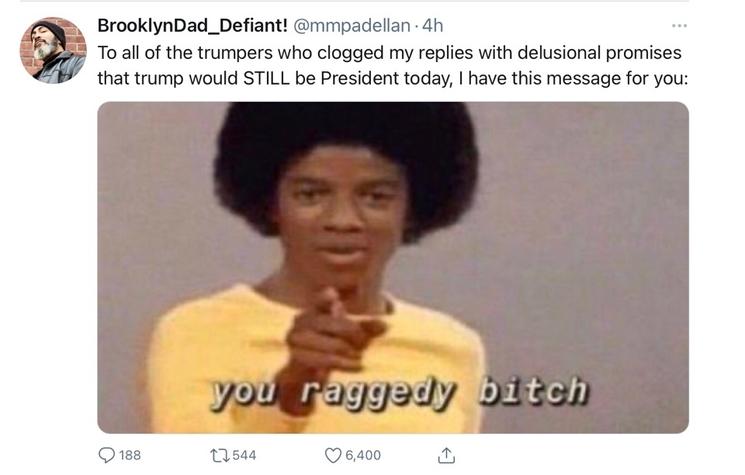Click the word STILL in the tweet
Viewport: 745px width, 475px height.
tap(266, 78)
